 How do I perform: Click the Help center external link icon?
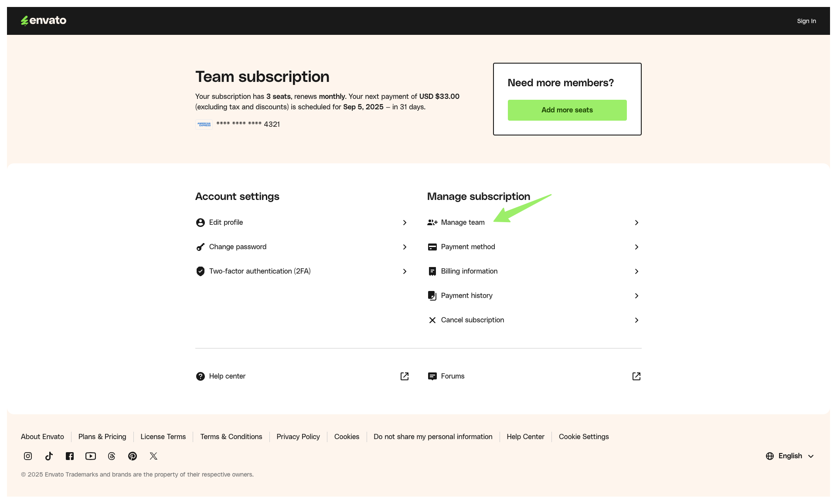[x=405, y=376]
